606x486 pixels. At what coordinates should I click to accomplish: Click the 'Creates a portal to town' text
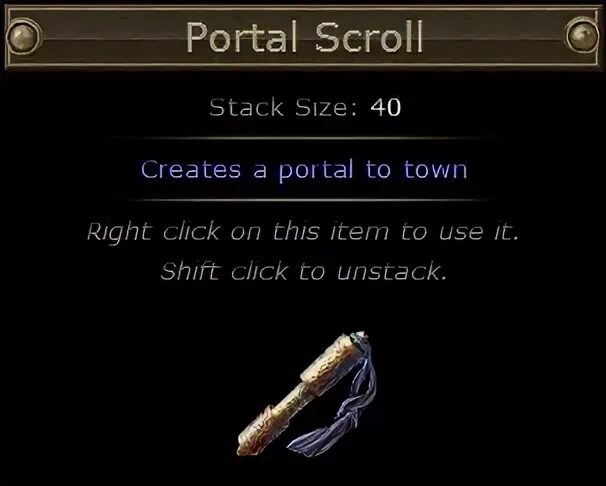(304, 170)
